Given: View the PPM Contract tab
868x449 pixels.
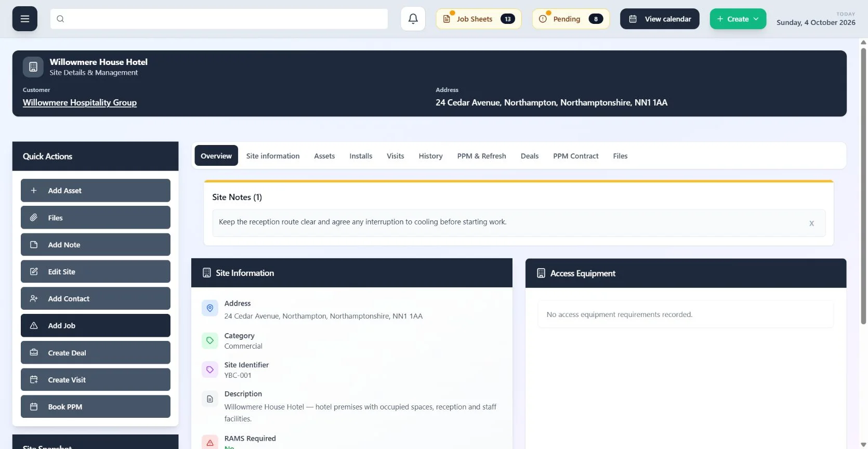Looking at the screenshot, I should point(576,156).
